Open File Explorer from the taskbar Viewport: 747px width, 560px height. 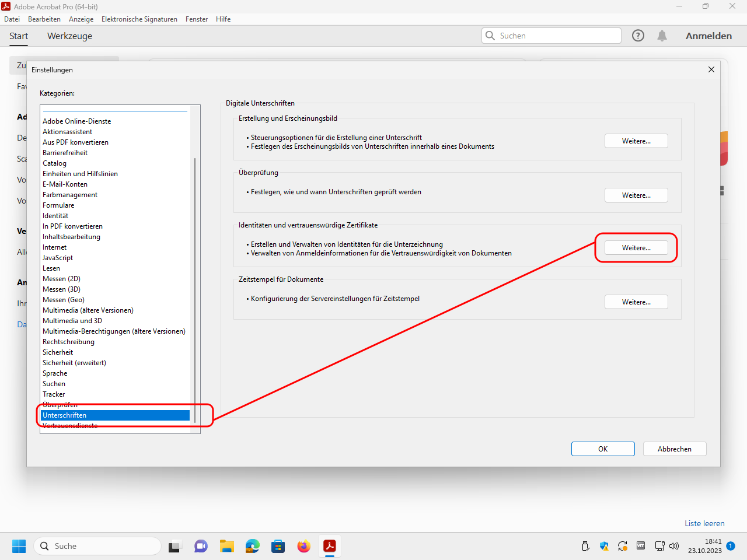(226, 546)
